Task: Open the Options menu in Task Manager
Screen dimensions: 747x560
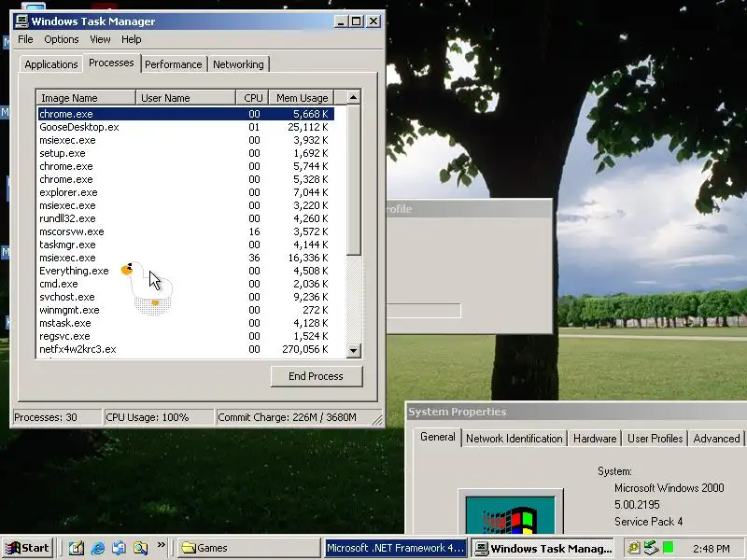Action: [62, 39]
